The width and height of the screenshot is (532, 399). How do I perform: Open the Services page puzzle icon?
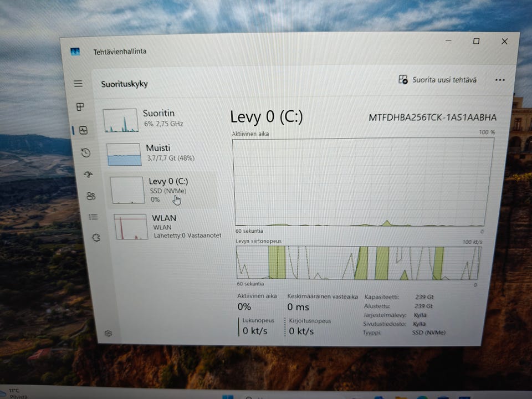pos(96,238)
